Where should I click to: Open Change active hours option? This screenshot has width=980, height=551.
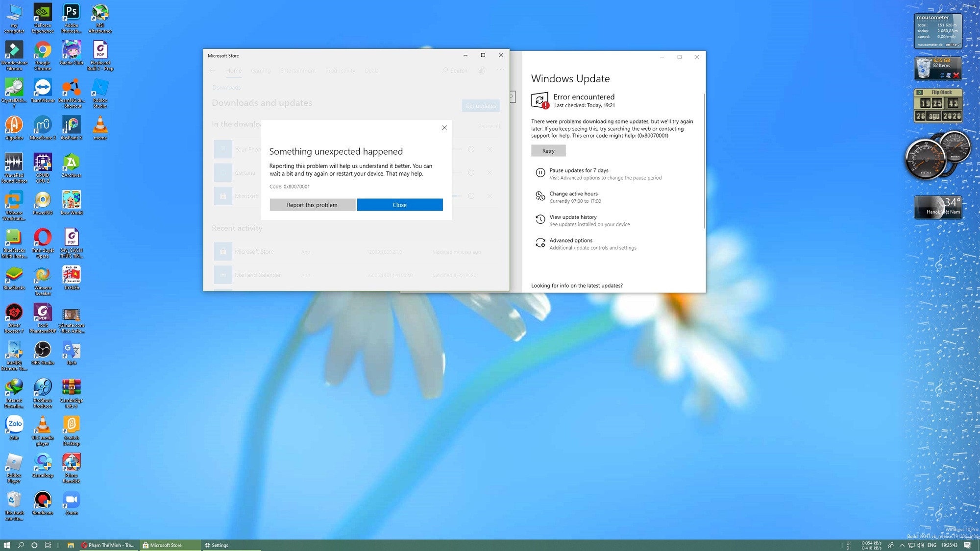568,197
